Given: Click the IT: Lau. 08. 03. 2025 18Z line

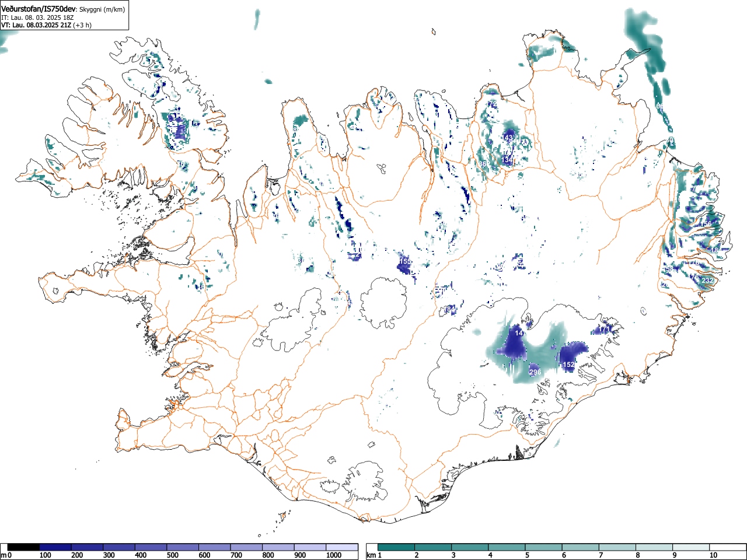Looking at the screenshot, I should point(37,17).
